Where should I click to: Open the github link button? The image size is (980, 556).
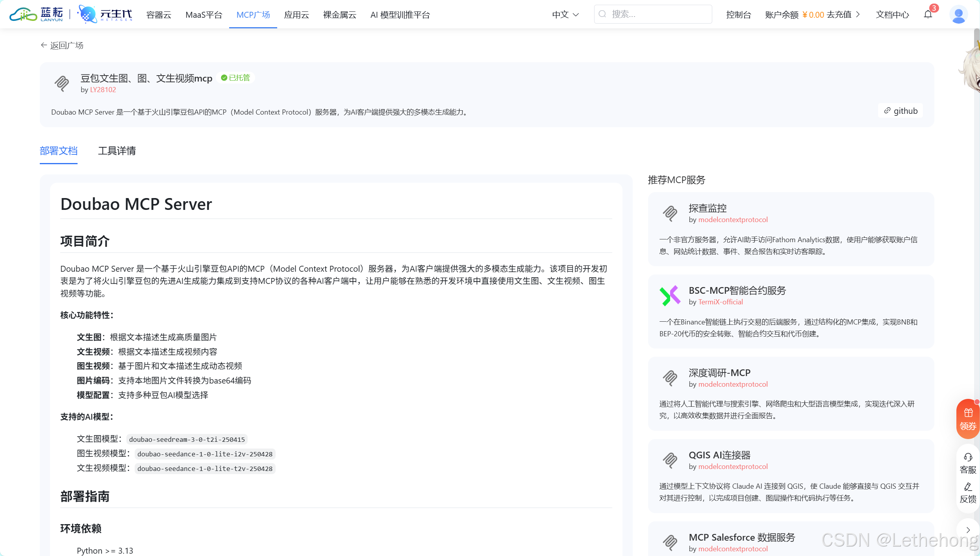coord(900,111)
